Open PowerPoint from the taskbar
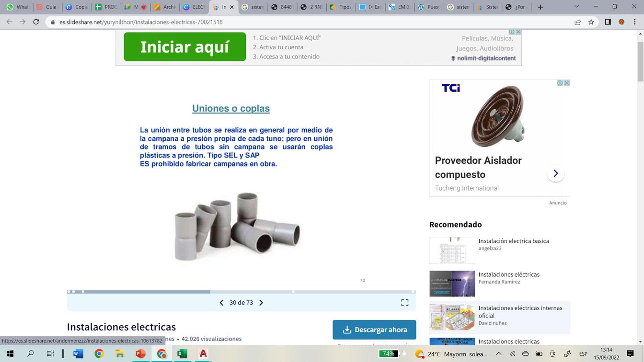Screen dimensions: 644x362 coord(140,354)
